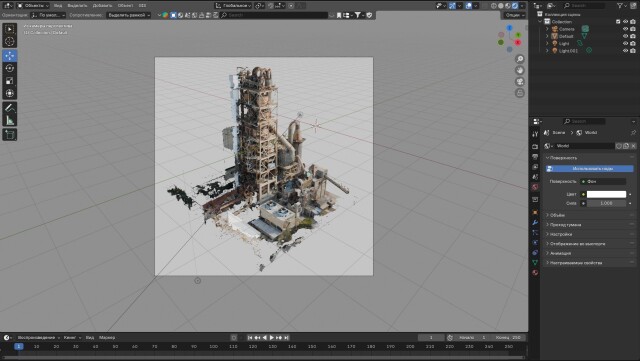Open the Object Data green triangle tab
640x361 pixels.
(x=535, y=263)
